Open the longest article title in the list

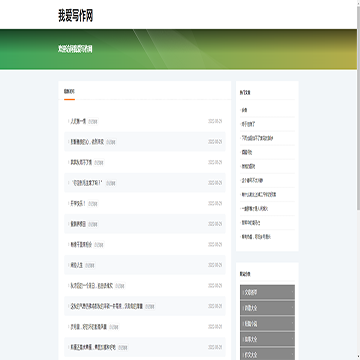click(x=106, y=306)
